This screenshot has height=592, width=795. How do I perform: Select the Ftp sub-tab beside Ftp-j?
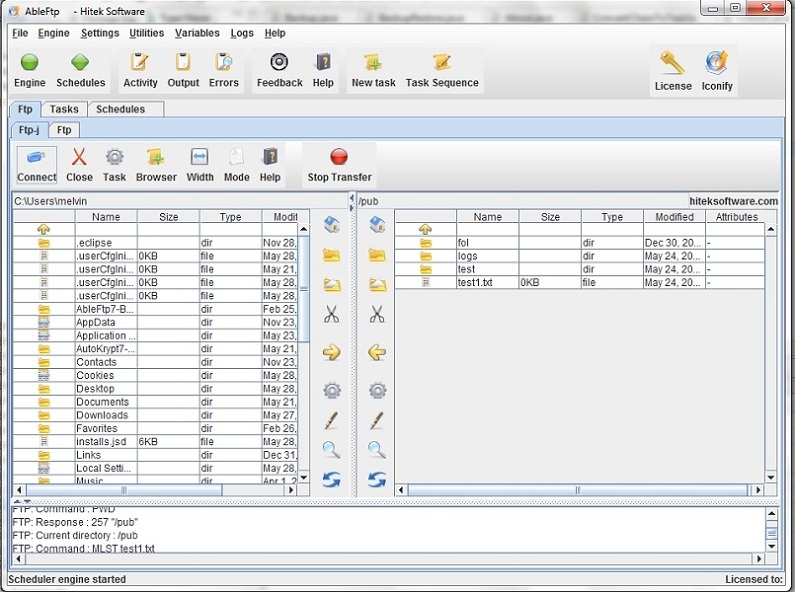(64, 130)
